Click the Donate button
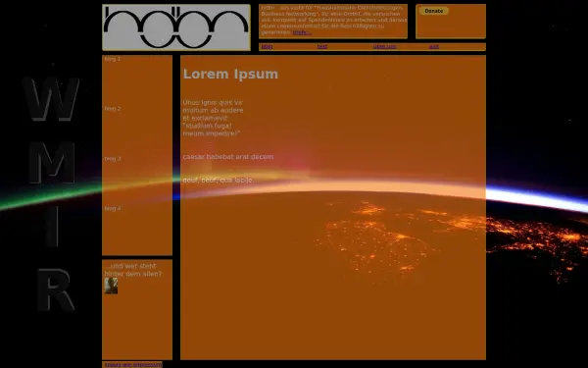The width and height of the screenshot is (588, 368). pyautogui.click(x=434, y=11)
